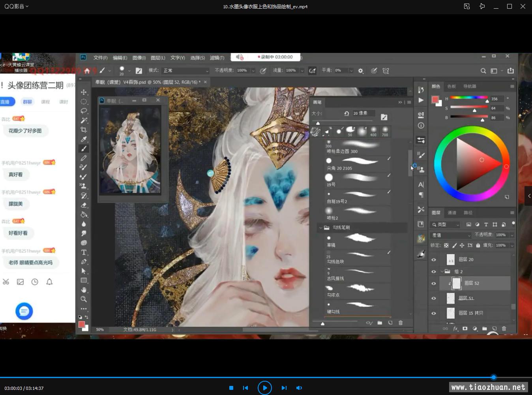The image size is (532, 395).
Task: Hide layer 图层 20 with eye icon
Action: pyautogui.click(x=434, y=260)
